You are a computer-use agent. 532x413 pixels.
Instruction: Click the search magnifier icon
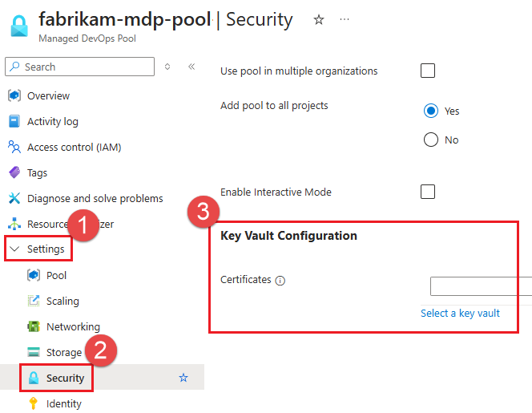(14, 67)
